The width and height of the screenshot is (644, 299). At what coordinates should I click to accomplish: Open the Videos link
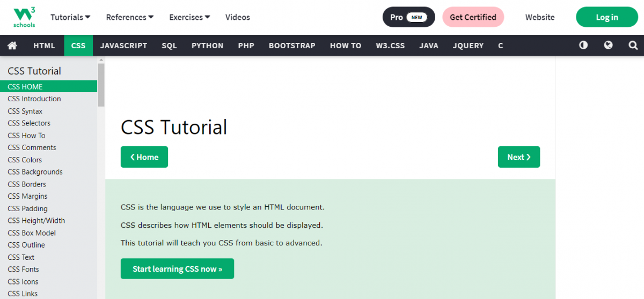(x=238, y=17)
